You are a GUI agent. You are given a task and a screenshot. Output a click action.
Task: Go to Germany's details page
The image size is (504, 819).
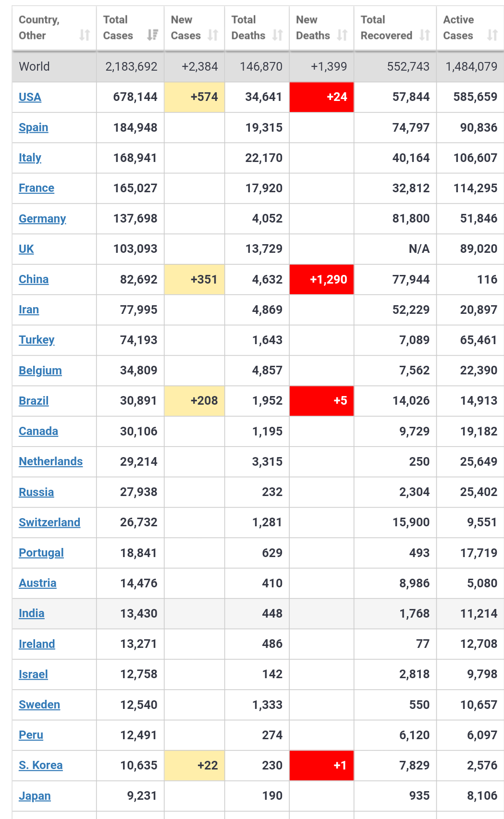tap(42, 219)
